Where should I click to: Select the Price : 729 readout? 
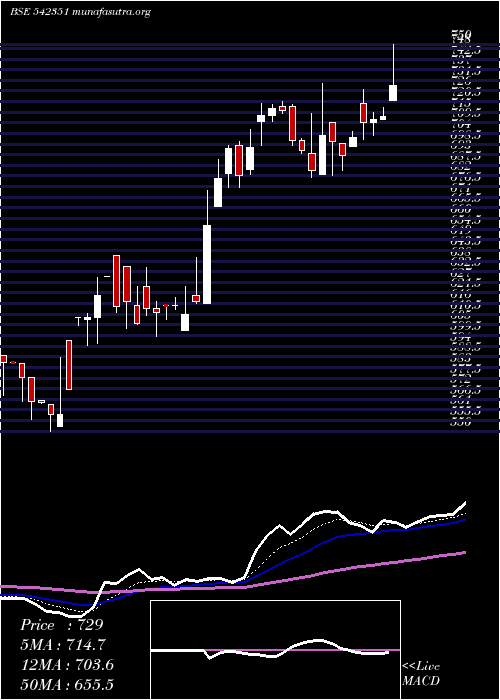62,625
